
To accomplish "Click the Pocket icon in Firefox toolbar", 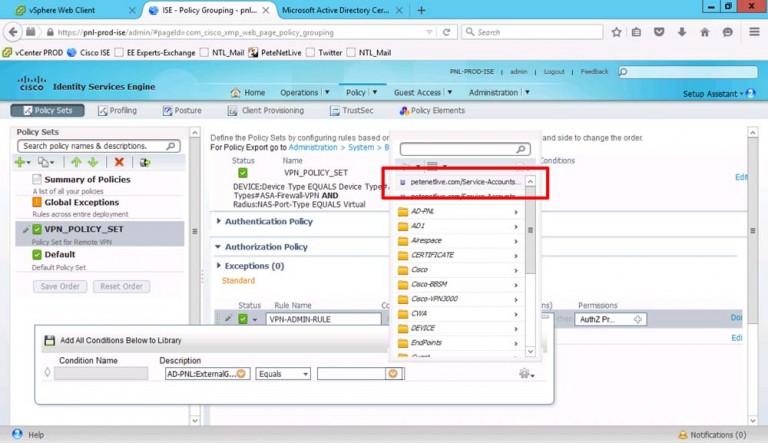I will (659, 32).
